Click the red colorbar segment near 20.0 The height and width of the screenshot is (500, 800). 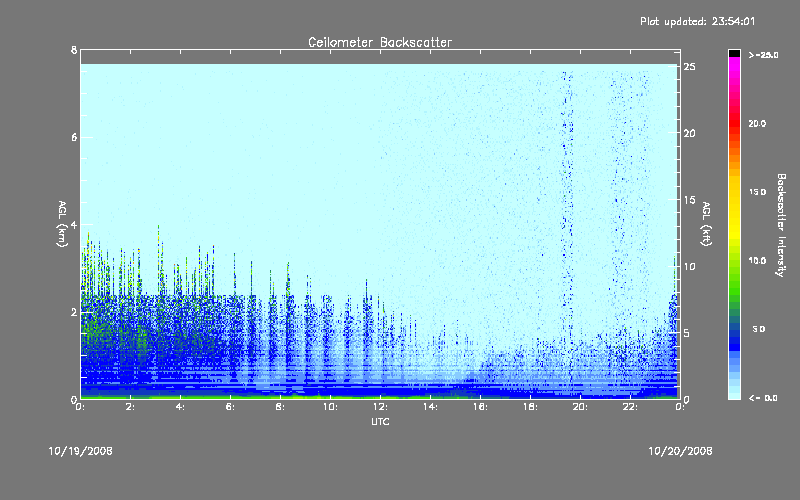(734, 123)
